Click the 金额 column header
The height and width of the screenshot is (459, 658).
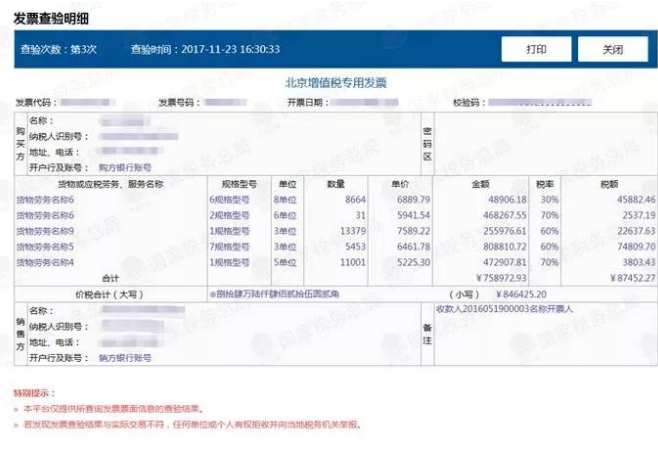[x=480, y=184]
